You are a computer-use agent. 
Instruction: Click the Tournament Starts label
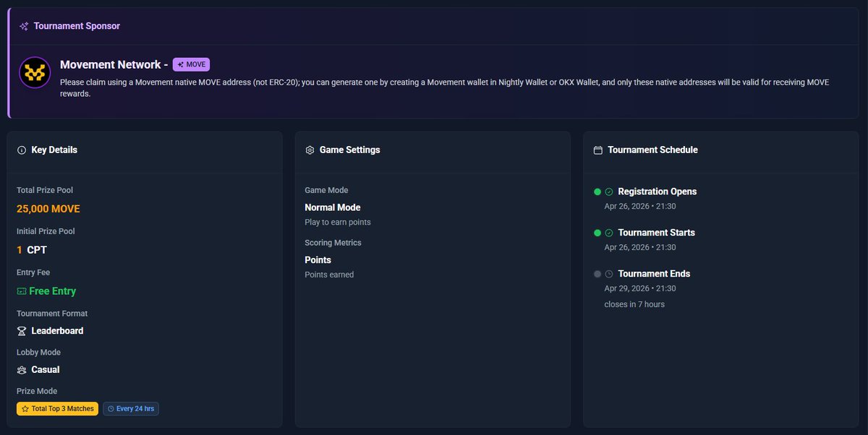click(657, 233)
